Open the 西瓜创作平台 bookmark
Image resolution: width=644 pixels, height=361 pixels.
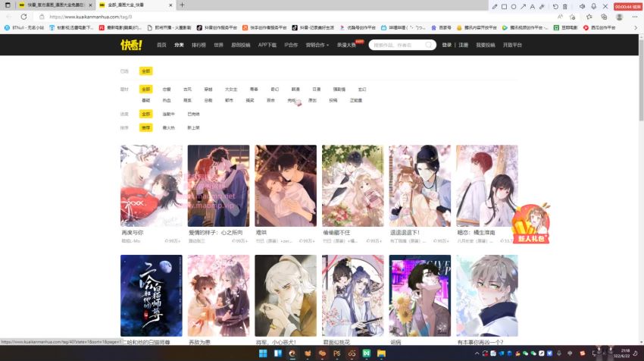point(599,27)
